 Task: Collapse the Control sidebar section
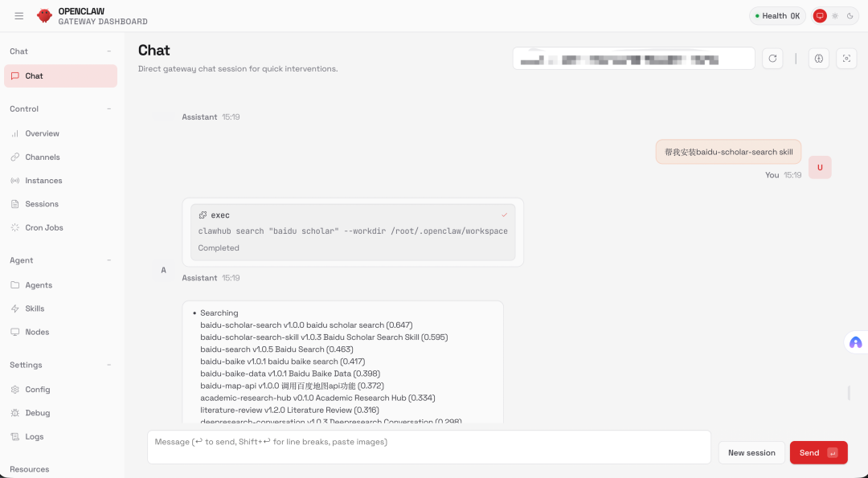click(108, 108)
